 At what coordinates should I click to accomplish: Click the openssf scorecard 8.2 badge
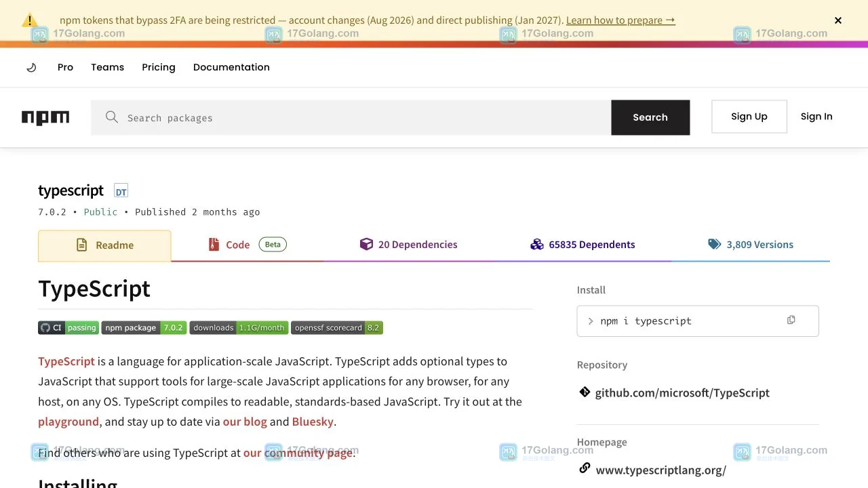click(x=337, y=327)
